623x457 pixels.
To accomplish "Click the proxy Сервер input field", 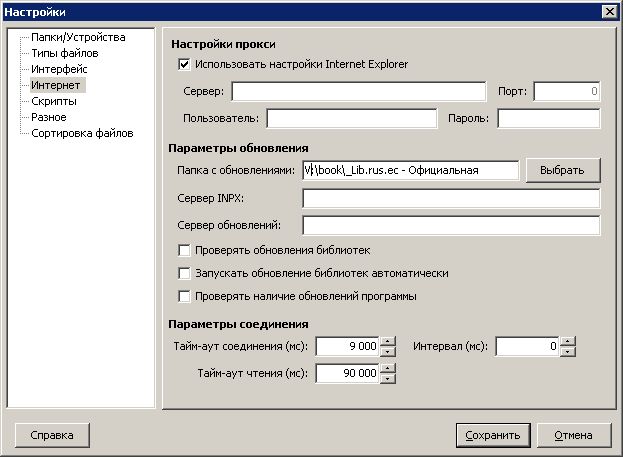I will (x=358, y=92).
